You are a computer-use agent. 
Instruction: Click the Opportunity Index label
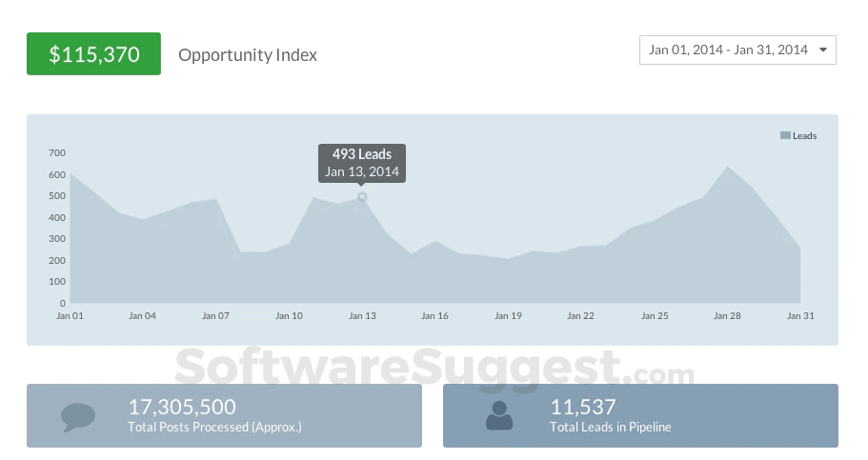pos(248,55)
